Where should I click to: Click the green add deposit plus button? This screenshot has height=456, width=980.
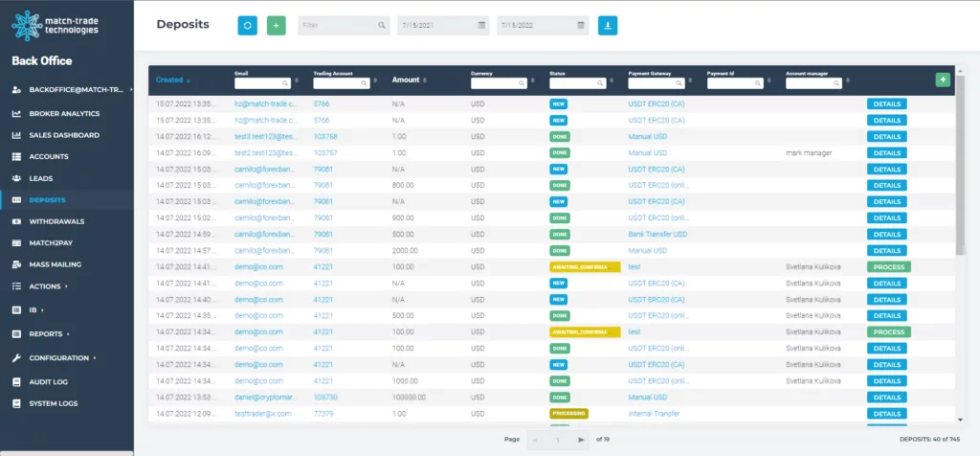(x=277, y=26)
